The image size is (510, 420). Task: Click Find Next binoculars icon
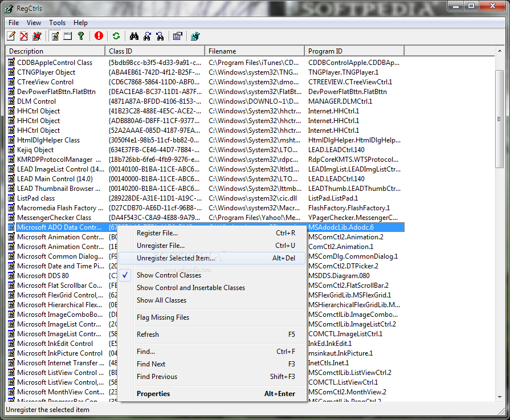pyautogui.click(x=147, y=36)
